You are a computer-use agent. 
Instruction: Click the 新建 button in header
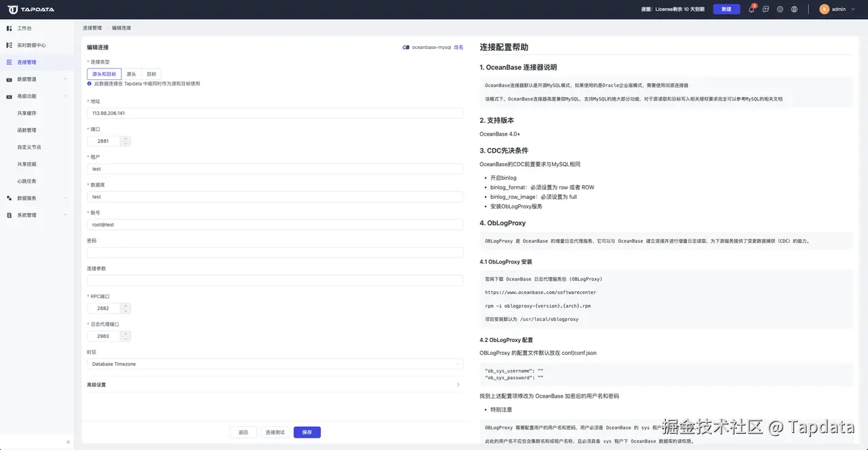click(726, 9)
